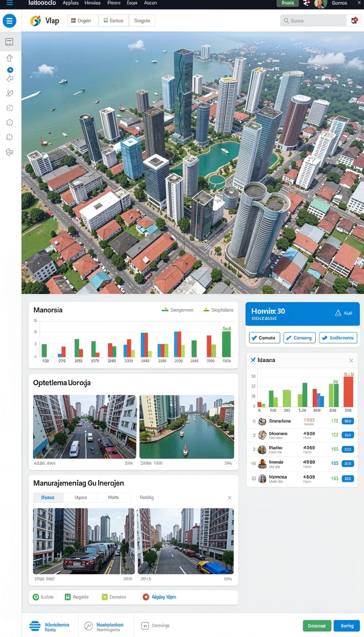The image size is (364, 637).
Task: Click the colorful Vlap logo icon
Action: click(36, 21)
